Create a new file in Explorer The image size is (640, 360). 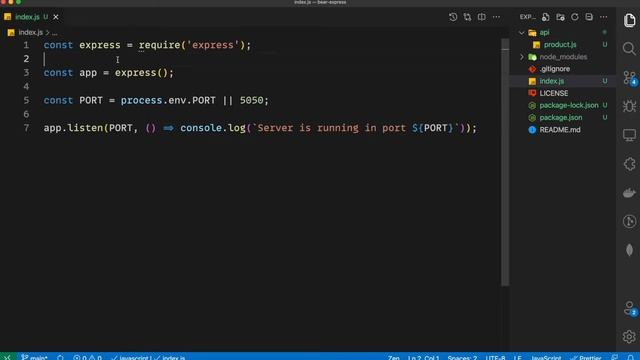pos(546,17)
